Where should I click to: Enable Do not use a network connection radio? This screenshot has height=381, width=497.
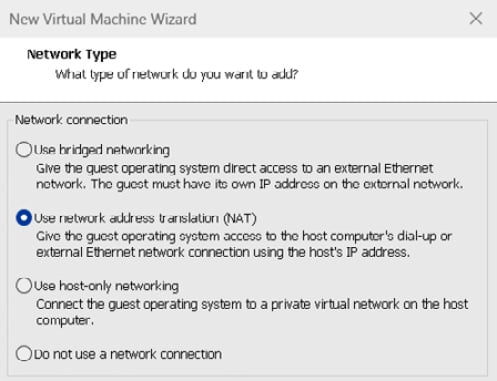24,353
